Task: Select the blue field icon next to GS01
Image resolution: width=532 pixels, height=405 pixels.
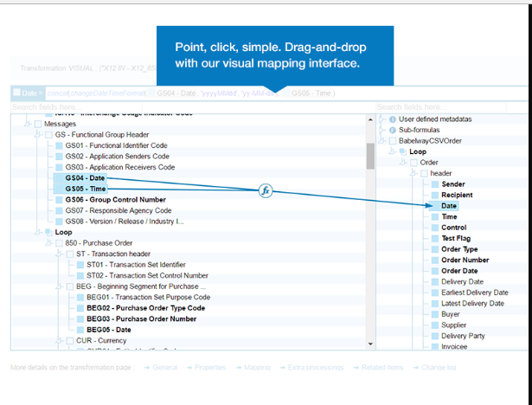Action: coord(59,145)
